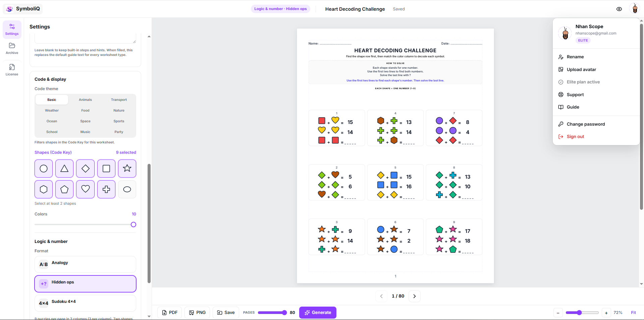Open Support from profile menu
Screen dimensions: 644x320
596,94
